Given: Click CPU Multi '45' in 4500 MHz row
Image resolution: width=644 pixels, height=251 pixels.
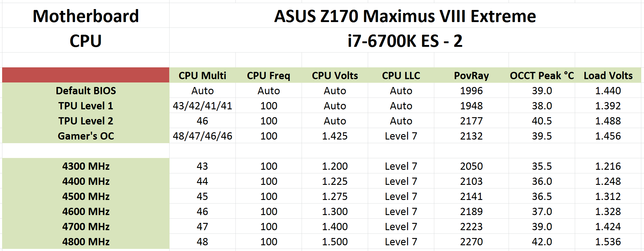Looking at the screenshot, I should pos(202,196).
